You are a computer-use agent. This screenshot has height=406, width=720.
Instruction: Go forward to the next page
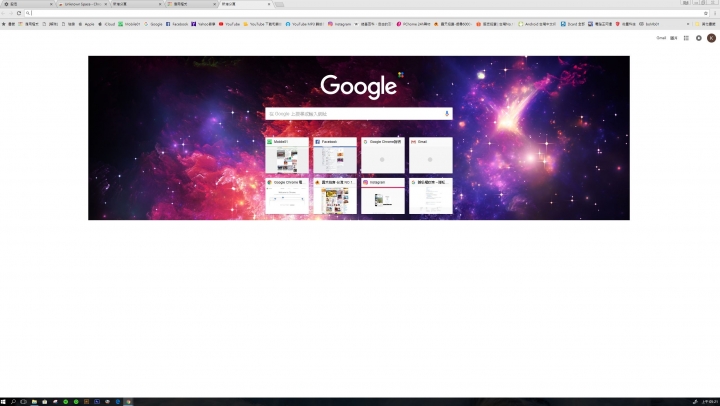pos(11,13)
